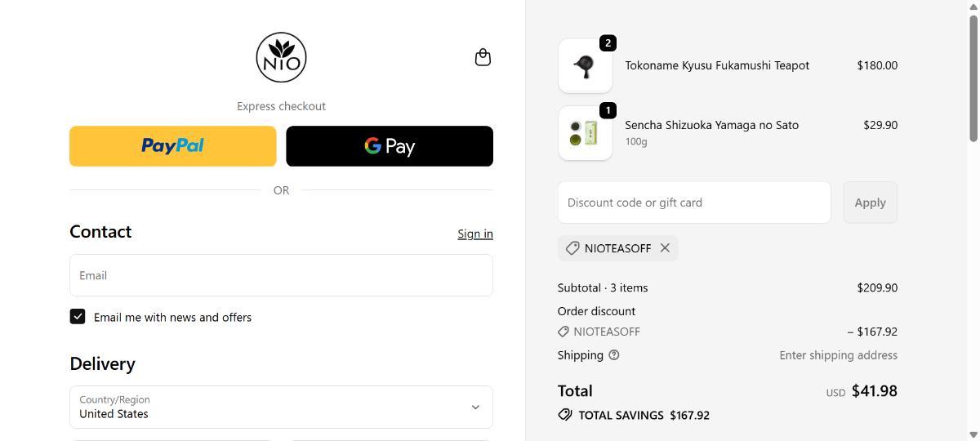This screenshot has width=980, height=441.
Task: Click the Sencha Shizuoka tea thumbnail
Action: 586,133
